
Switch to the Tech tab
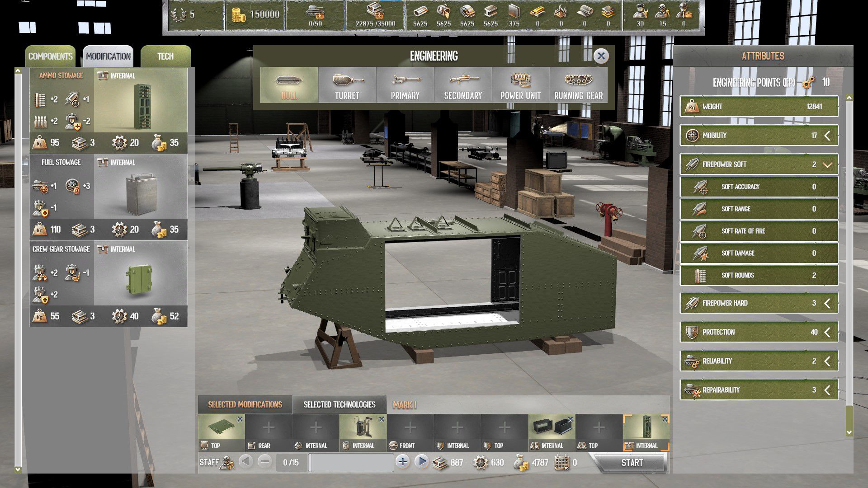point(165,56)
